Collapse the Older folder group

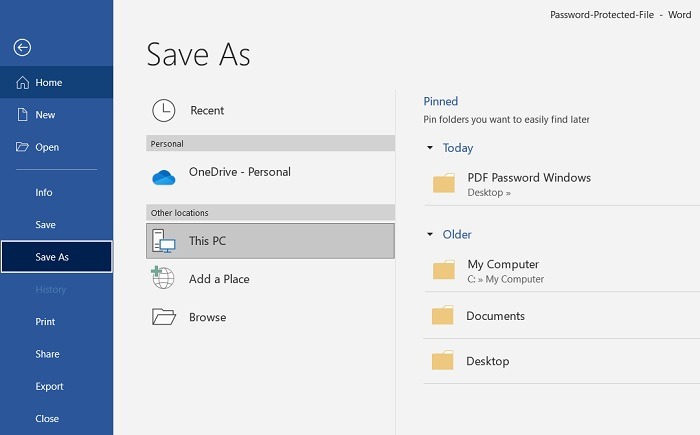pyautogui.click(x=430, y=235)
